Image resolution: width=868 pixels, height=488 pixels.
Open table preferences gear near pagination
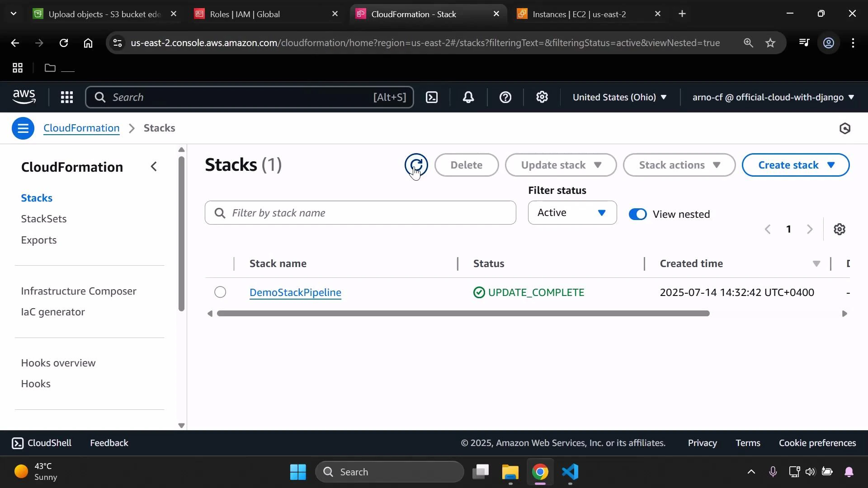tap(840, 229)
